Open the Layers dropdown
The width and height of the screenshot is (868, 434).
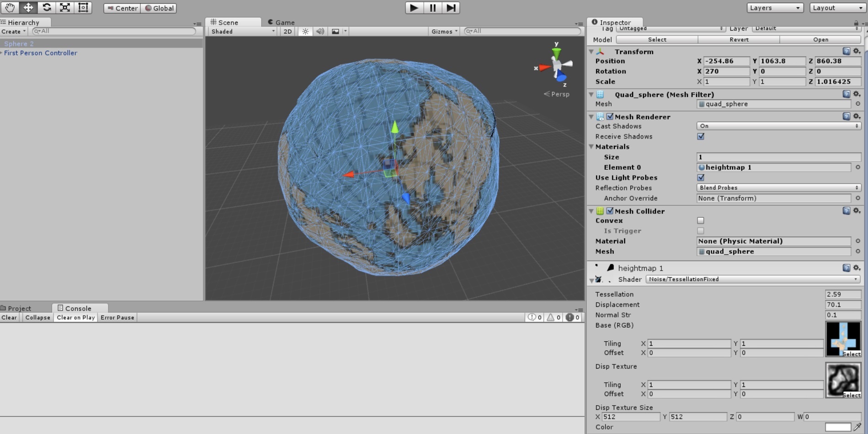[x=775, y=8]
